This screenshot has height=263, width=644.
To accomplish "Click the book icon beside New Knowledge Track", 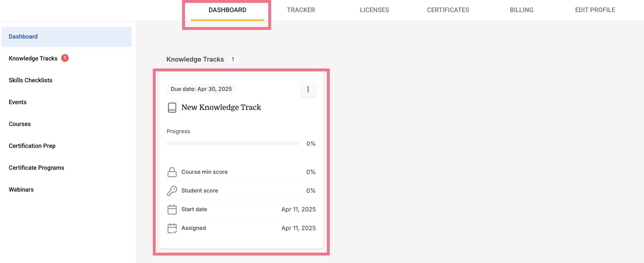I will pyautogui.click(x=172, y=108).
